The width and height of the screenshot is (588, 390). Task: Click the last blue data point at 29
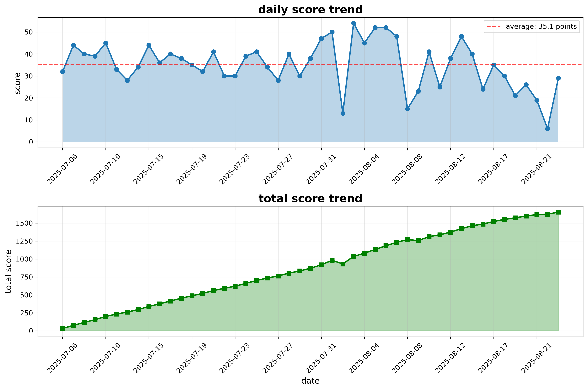558,78
